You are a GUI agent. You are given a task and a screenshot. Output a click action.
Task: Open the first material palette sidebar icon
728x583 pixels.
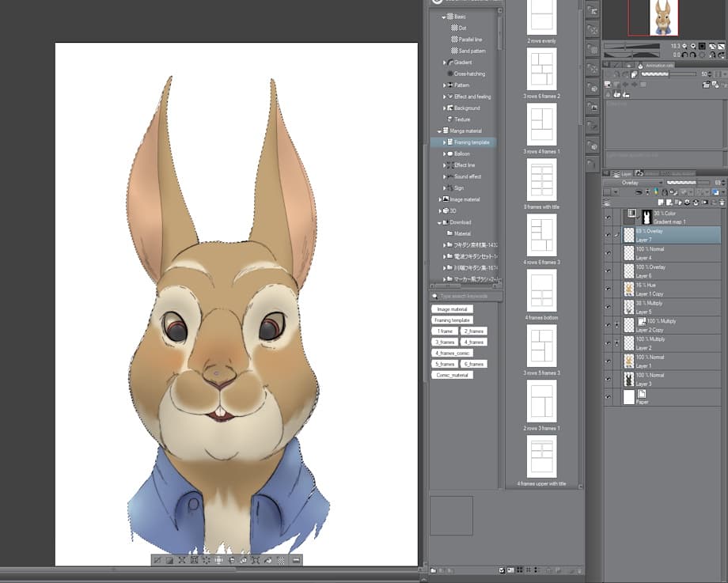[593, 9]
